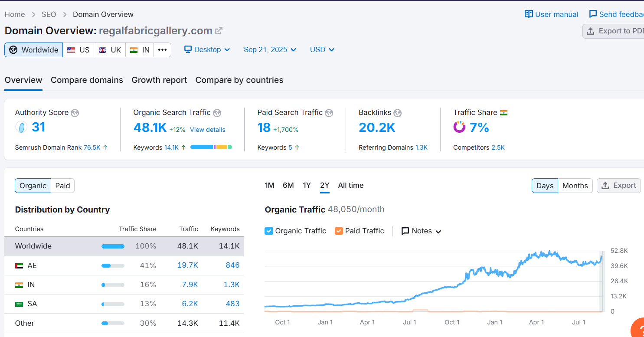Click the upload icon on chart Export button
Image resolution: width=644 pixels, height=337 pixels.
click(x=605, y=186)
